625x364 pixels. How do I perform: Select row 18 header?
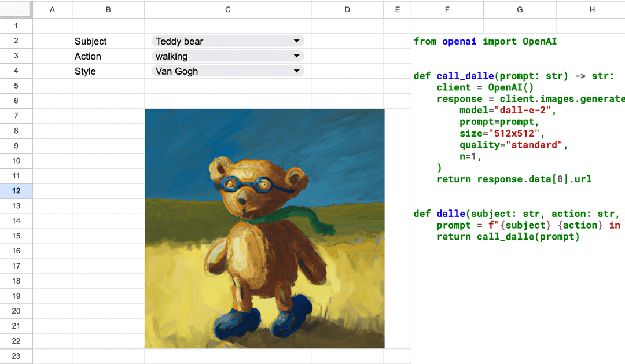point(16,281)
